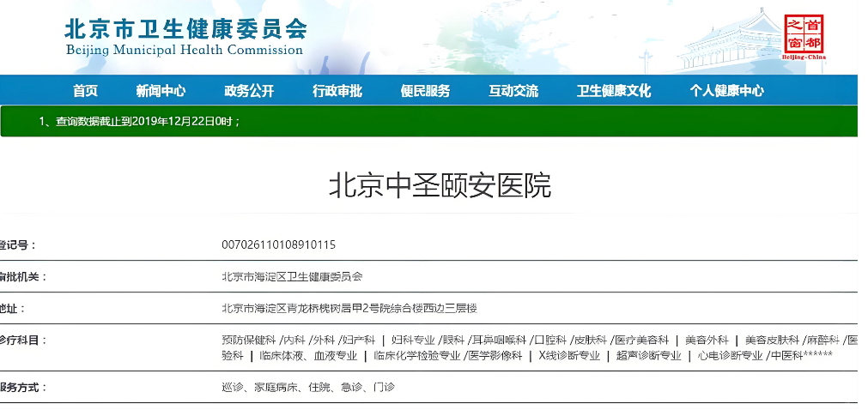Open the 个人健康中心 menu item
The height and width of the screenshot is (410, 868).
tap(726, 91)
